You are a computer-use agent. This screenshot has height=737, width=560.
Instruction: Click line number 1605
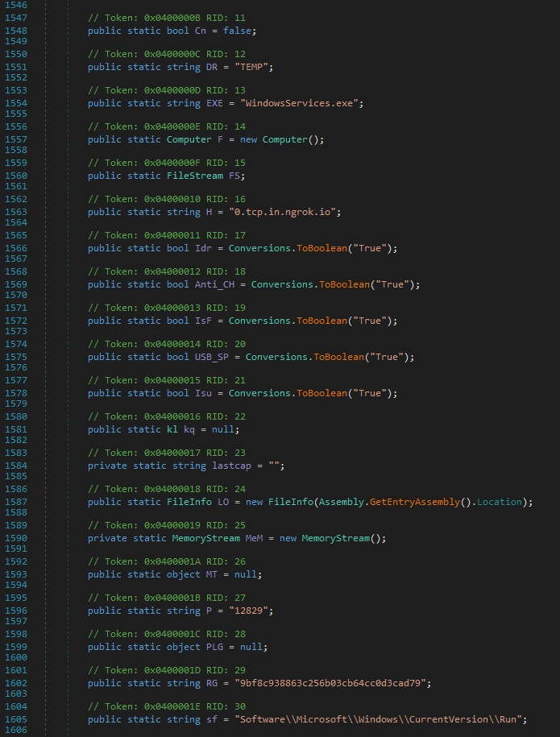(16, 719)
